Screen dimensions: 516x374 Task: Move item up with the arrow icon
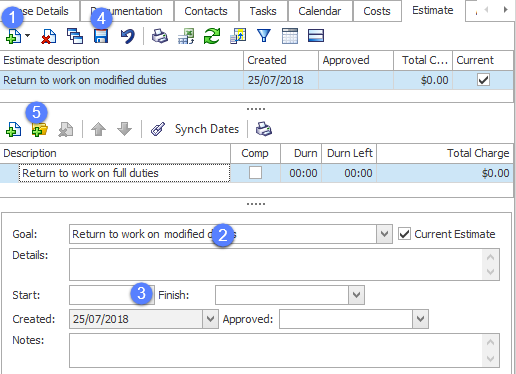[98, 129]
